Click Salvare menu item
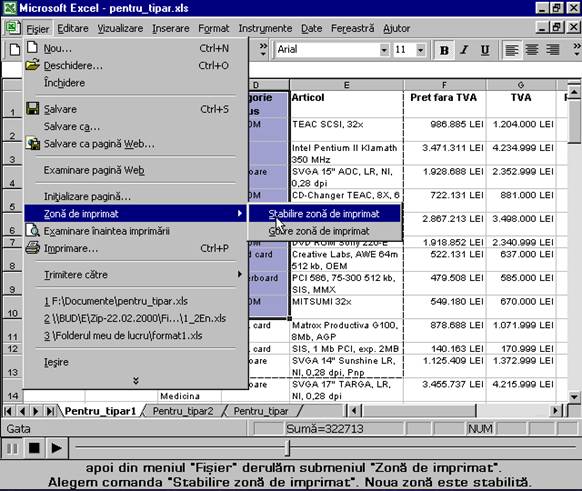 tap(135, 109)
